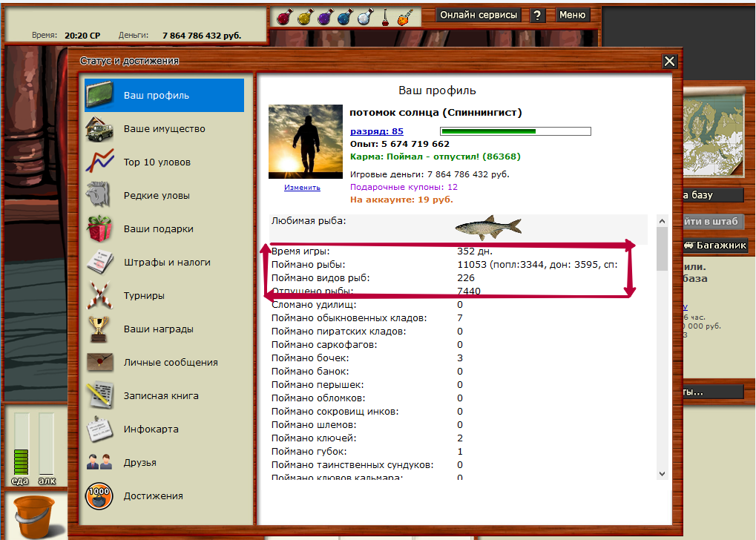Click the player name потомок солнца
Image resolution: width=756 pixels, height=540 pixels.
click(435, 112)
